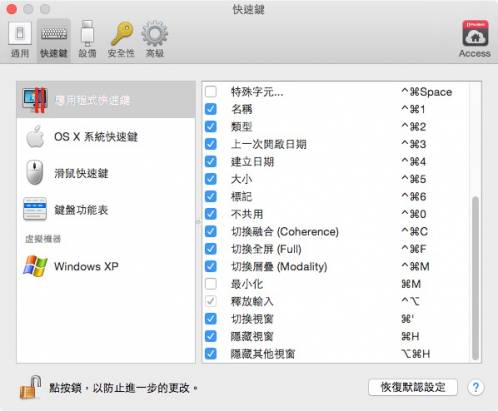Image resolution: width=498 pixels, height=411 pixels.
Task: Select the 應用程式快速鍵 sidebar entry
Action: pos(106,100)
